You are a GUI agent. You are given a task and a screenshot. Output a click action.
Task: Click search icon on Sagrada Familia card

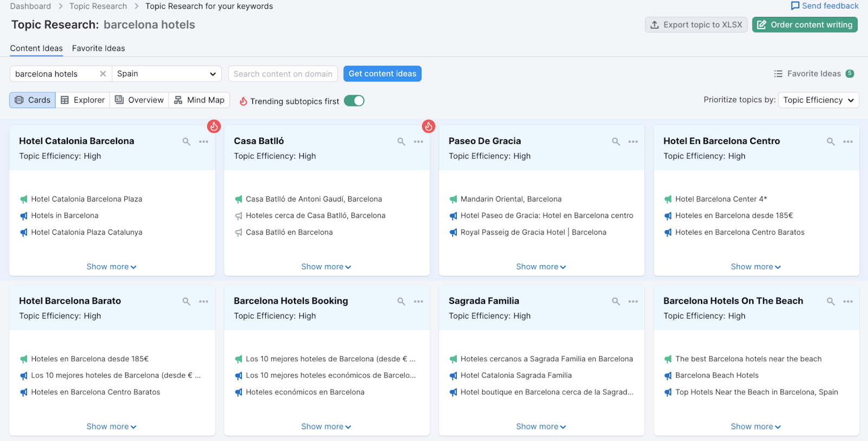[616, 301]
